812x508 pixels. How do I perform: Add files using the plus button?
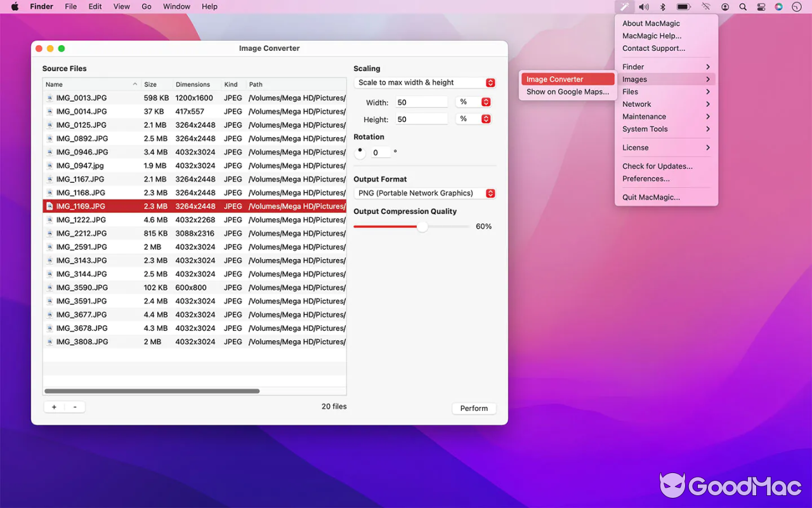click(54, 406)
